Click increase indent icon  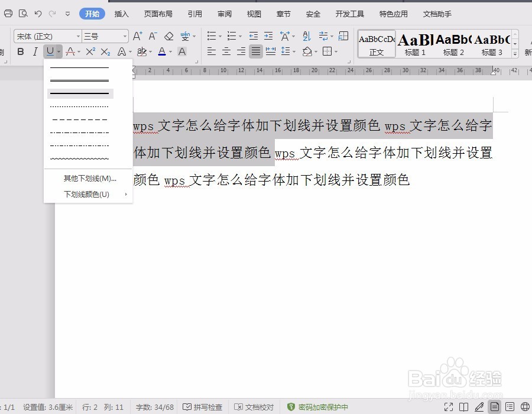point(268,36)
